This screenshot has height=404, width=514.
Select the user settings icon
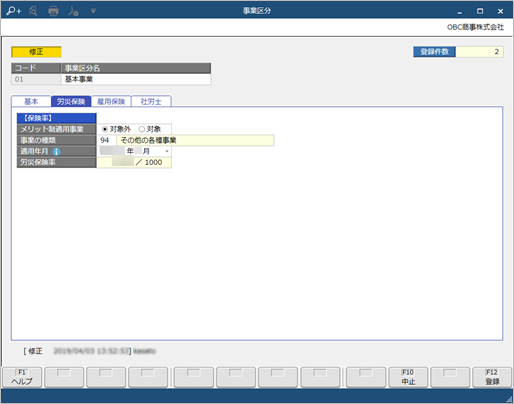click(x=73, y=11)
